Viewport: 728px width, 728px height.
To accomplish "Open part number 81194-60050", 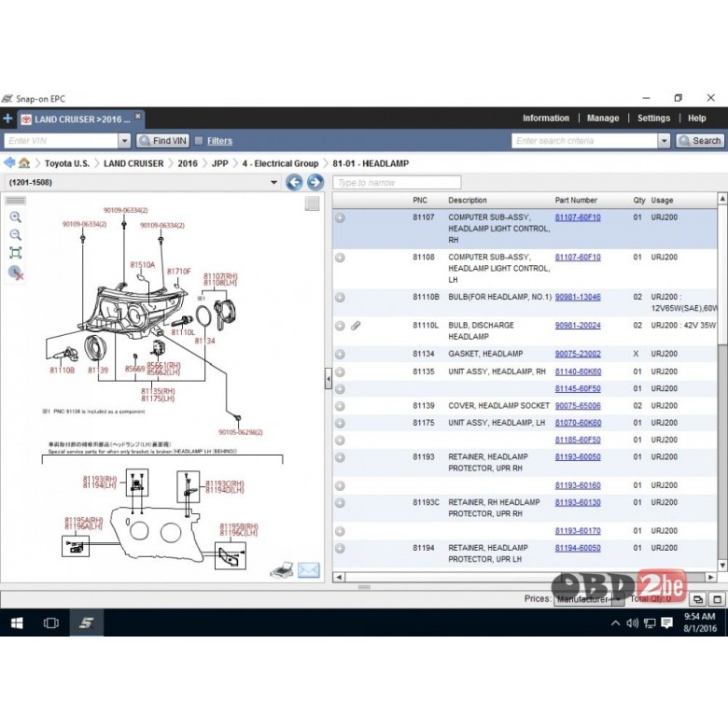I will [578, 547].
